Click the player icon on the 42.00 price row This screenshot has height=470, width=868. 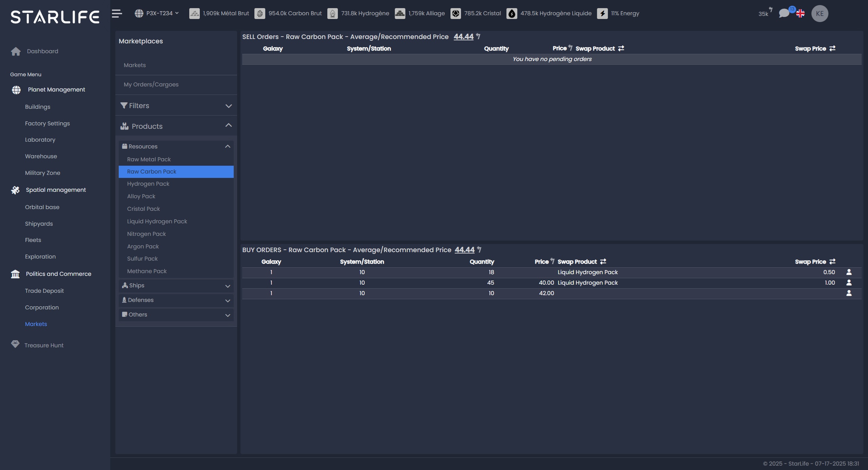coord(849,293)
